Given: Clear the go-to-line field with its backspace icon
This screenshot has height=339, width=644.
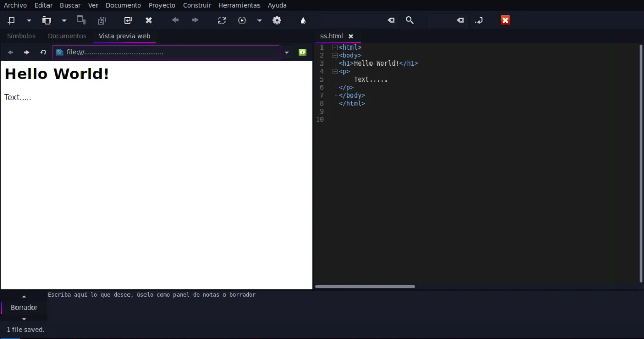Looking at the screenshot, I should (460, 20).
